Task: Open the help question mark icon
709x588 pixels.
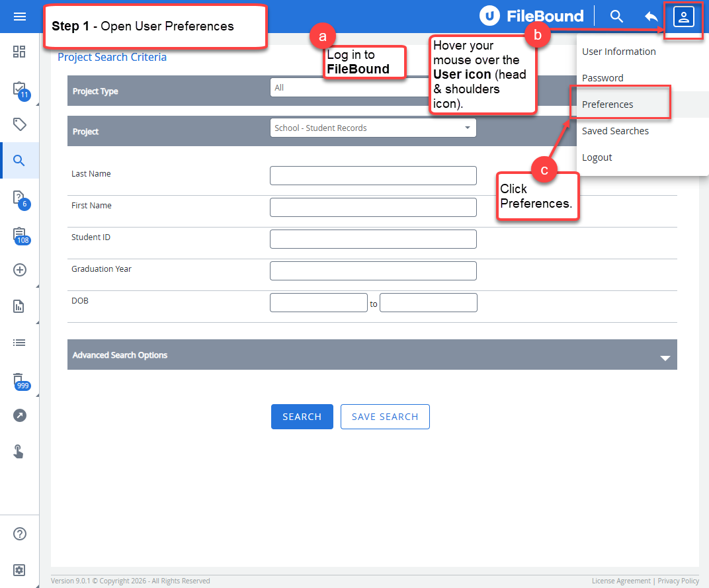Action: coord(19,534)
